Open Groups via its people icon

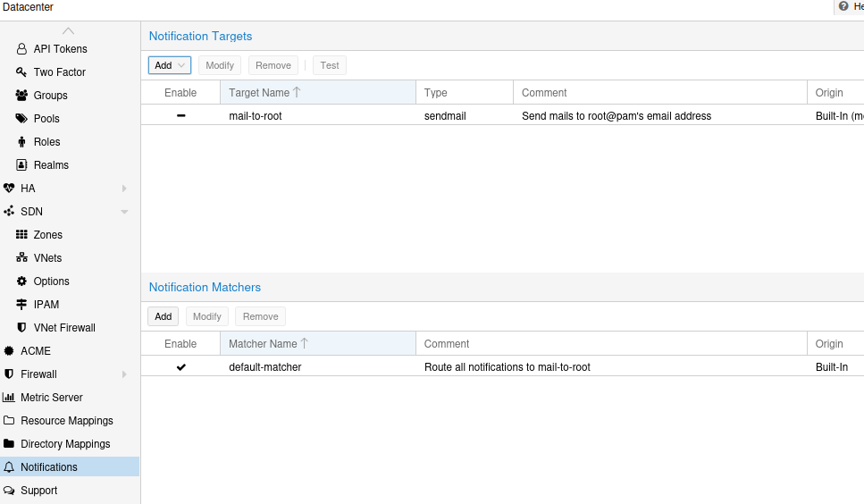(21, 96)
